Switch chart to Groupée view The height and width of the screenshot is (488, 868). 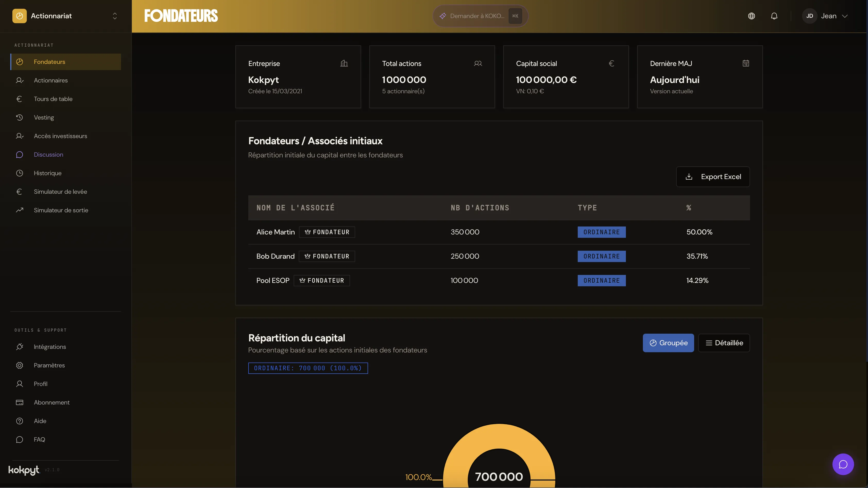(668, 343)
